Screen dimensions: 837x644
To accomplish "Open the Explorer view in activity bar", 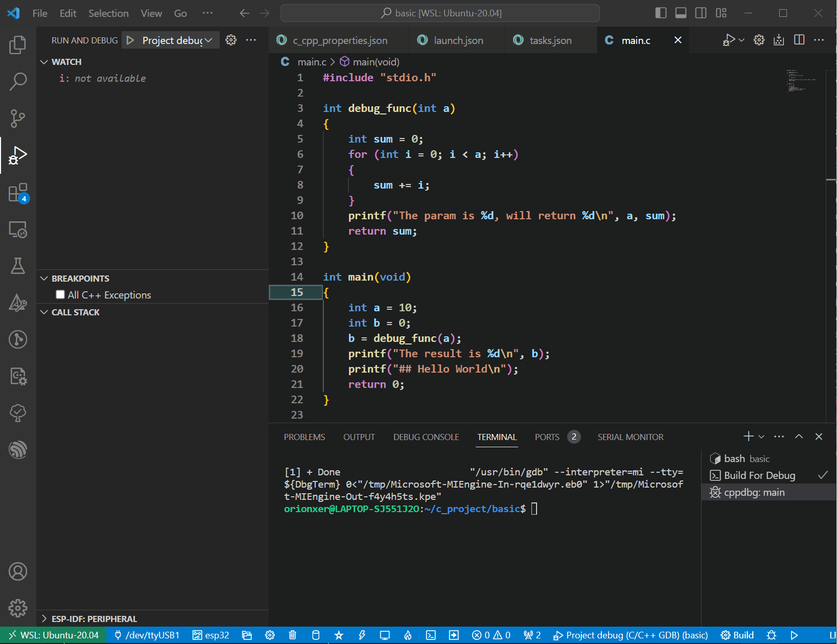I will tap(18, 45).
